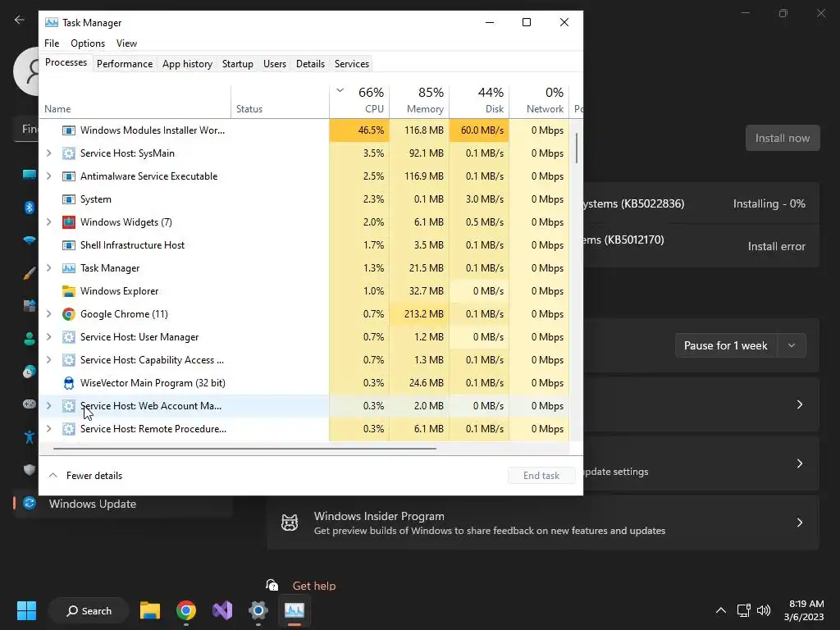The width and height of the screenshot is (840, 630).
Task: Click the Windows Explorer folder icon in list
Action: [x=69, y=291]
